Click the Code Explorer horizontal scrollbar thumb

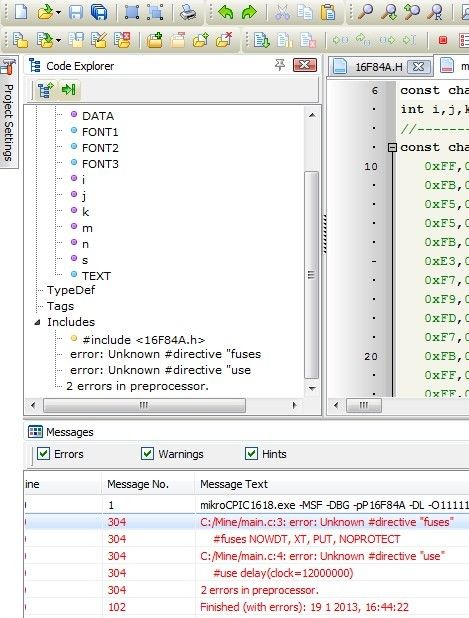(144, 405)
